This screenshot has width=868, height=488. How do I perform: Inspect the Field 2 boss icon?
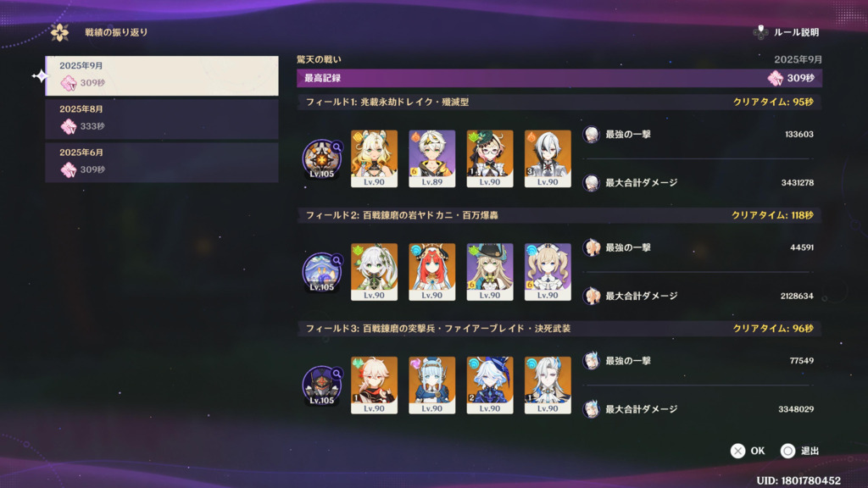[321, 272]
